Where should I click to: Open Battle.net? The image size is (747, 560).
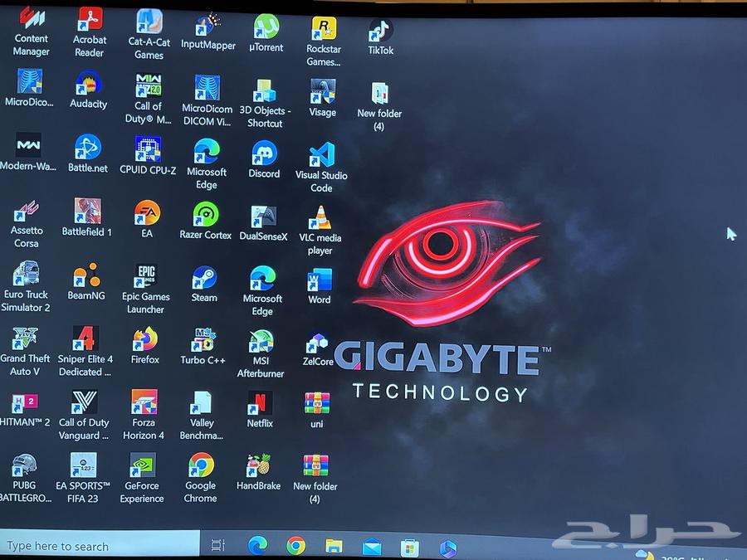tap(87, 148)
